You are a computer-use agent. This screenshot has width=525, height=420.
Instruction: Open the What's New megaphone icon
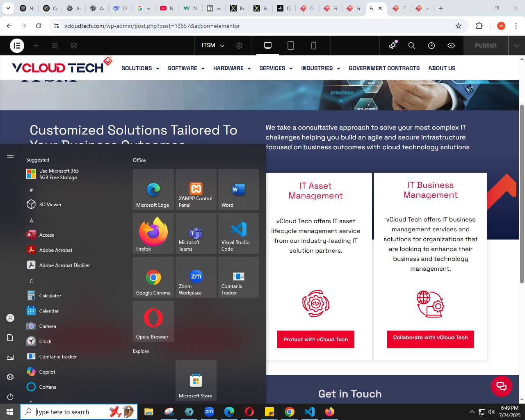click(x=393, y=45)
